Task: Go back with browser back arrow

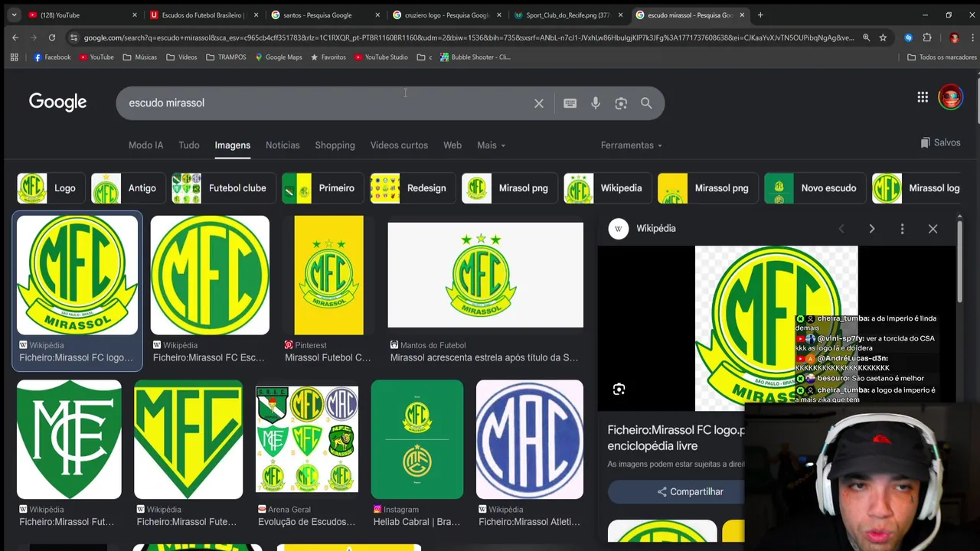Action: click(x=15, y=37)
